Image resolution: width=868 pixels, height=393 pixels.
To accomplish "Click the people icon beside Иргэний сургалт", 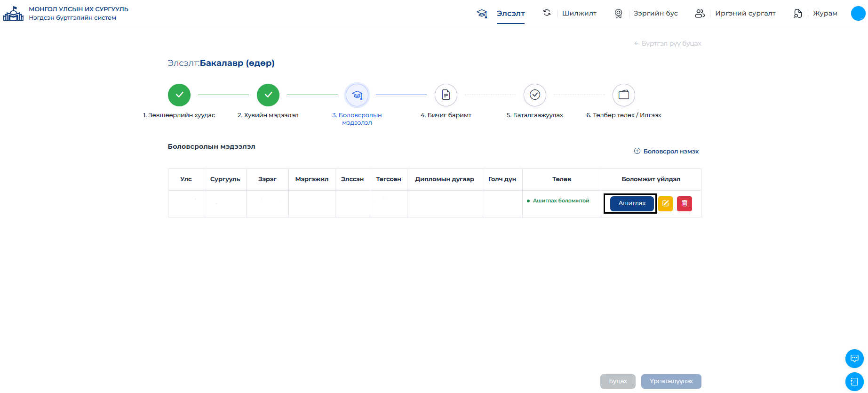I will [x=700, y=14].
